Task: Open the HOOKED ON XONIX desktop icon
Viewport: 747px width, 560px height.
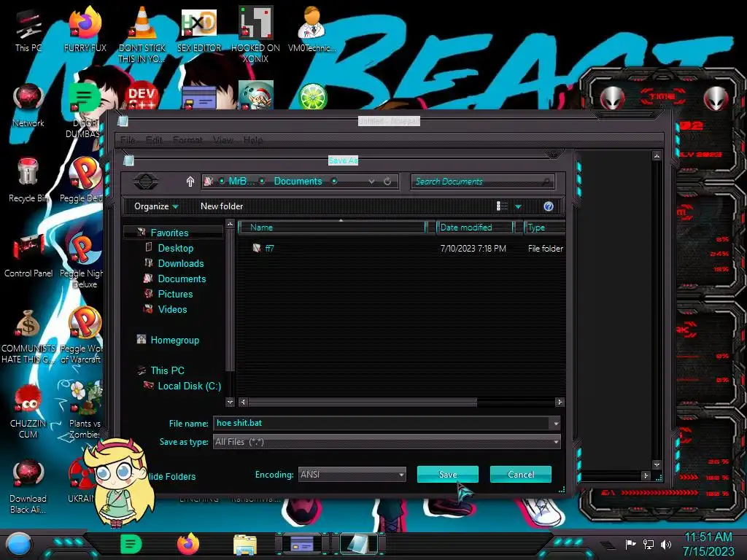Action: (255, 34)
